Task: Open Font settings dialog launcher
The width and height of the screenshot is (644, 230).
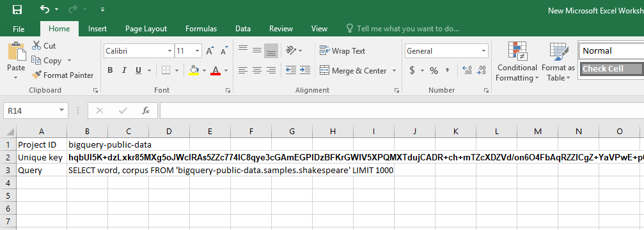Action: click(228, 90)
